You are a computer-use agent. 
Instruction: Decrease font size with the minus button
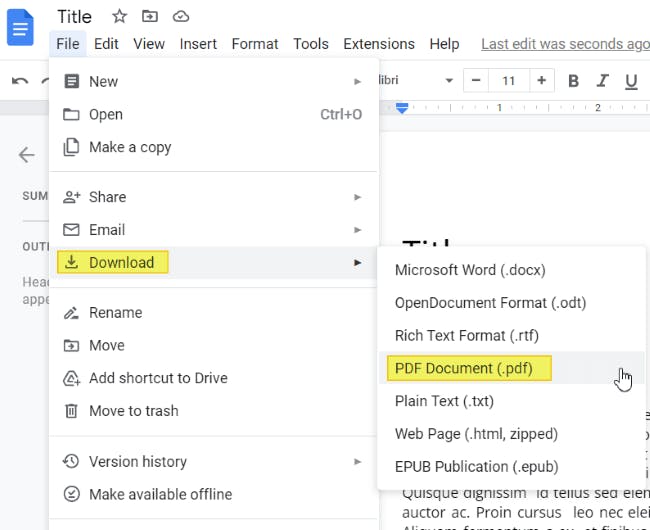point(476,80)
